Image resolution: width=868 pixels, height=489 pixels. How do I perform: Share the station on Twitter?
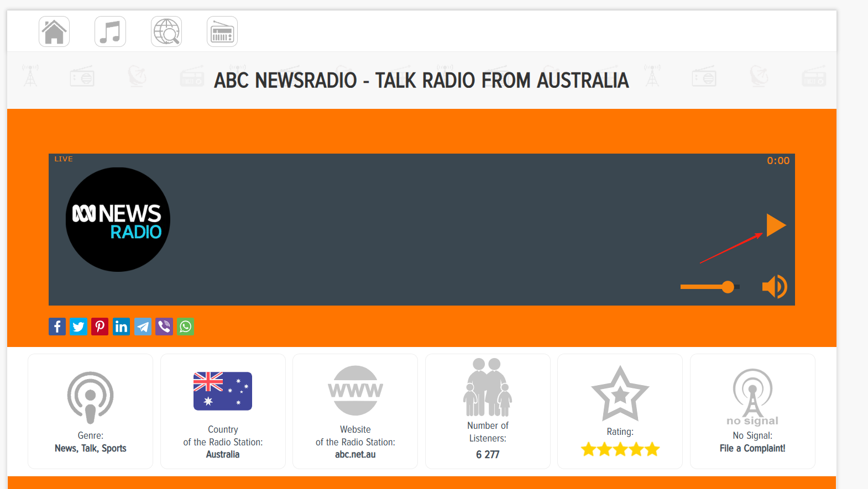(79, 327)
